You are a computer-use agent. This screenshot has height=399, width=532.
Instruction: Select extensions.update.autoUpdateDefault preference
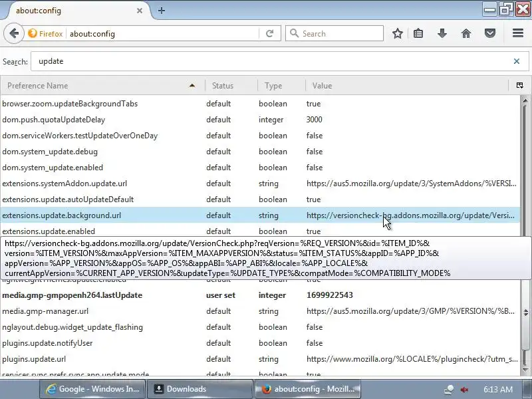click(x=260, y=199)
